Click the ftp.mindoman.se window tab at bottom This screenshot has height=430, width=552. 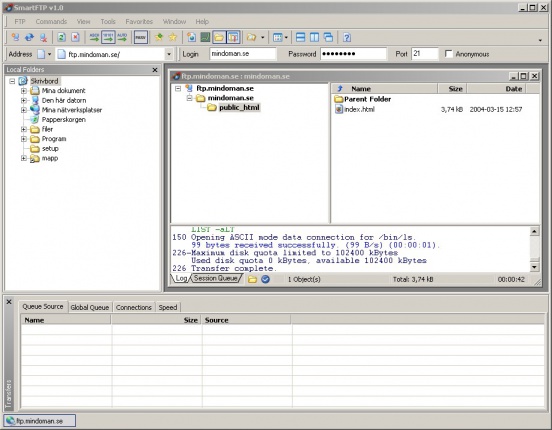[40, 421]
